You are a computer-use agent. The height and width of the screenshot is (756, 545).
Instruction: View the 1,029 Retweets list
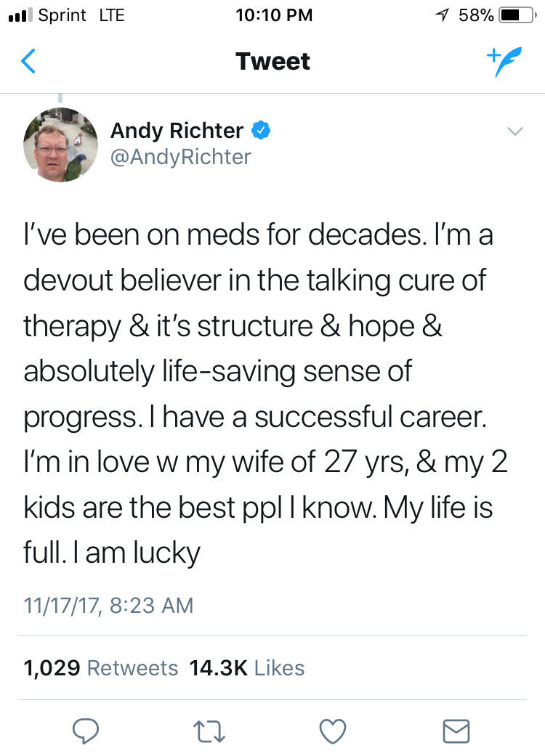[x=100, y=667]
